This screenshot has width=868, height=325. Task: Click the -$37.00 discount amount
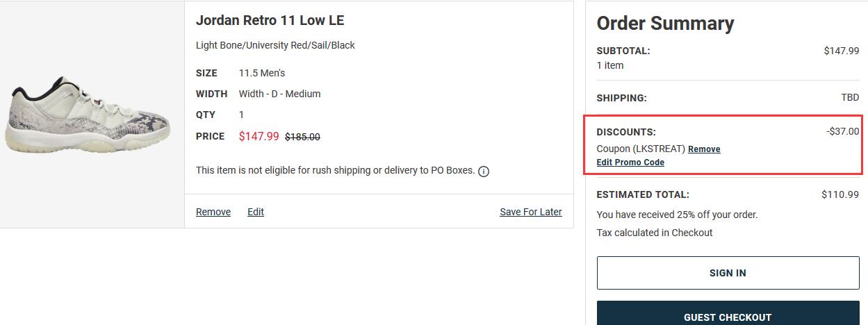coord(843,131)
